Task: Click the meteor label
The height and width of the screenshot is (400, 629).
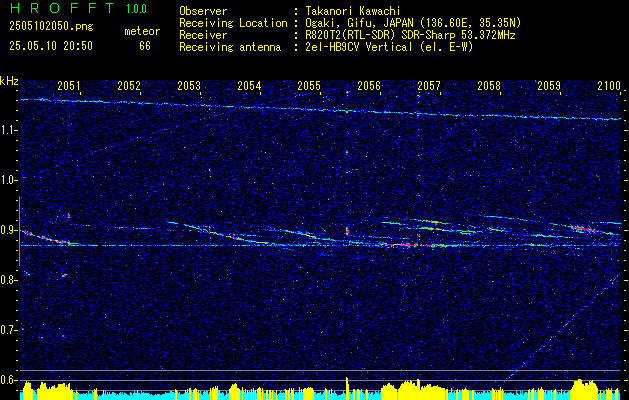Action: click(142, 31)
